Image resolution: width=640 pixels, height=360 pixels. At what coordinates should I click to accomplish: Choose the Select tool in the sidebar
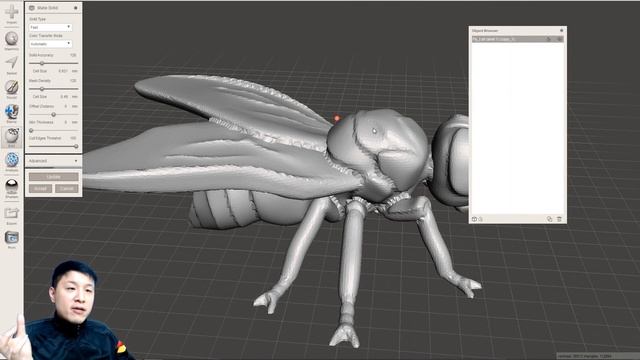point(11,64)
